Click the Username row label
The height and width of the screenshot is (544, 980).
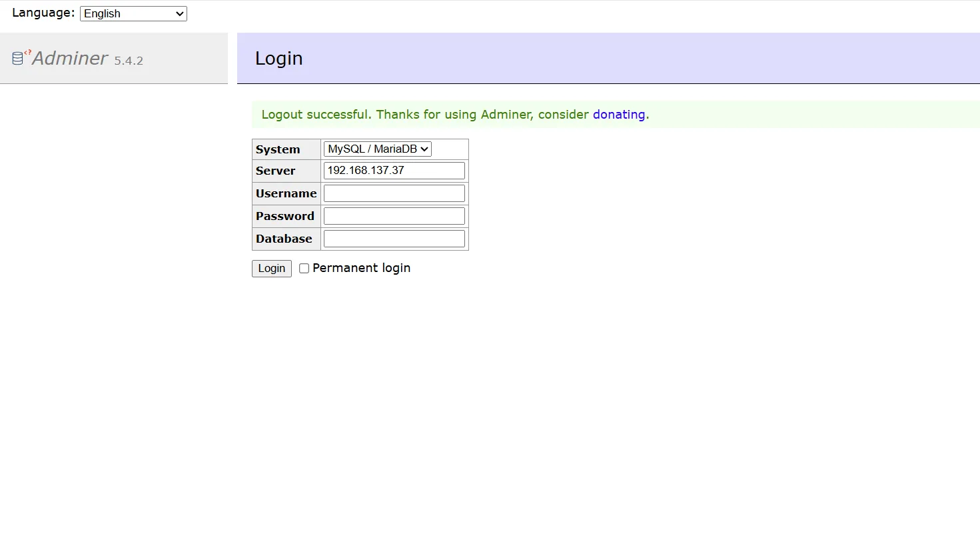click(x=286, y=193)
